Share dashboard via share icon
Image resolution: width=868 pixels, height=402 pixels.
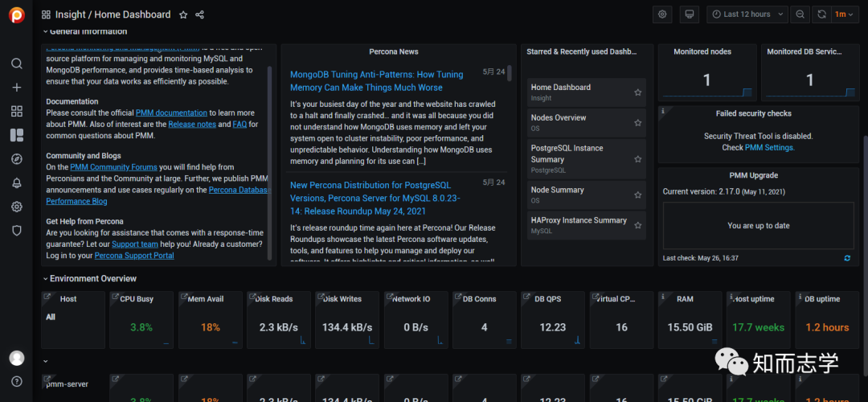pos(200,15)
